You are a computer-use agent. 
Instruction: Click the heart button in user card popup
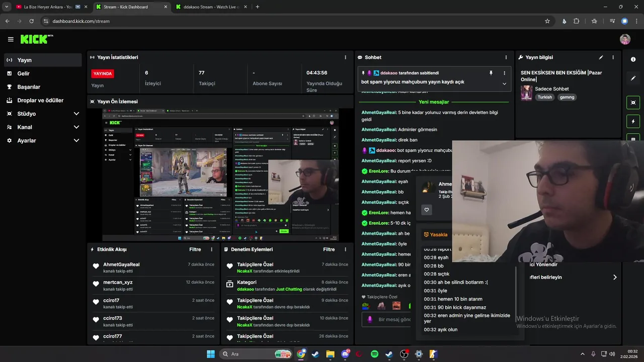pos(427,210)
